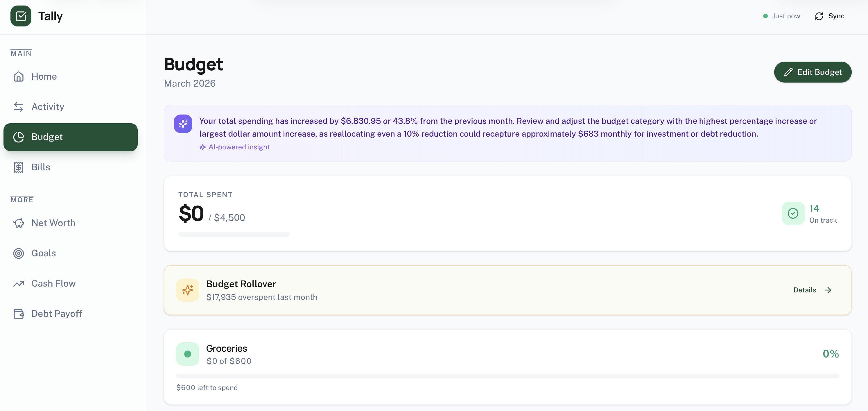868x411 pixels.
Task: Click the Net Worth piggy bank icon
Action: (x=19, y=223)
